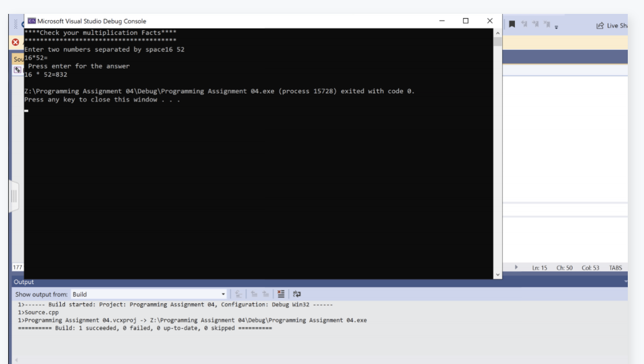644x364 pixels.
Task: Open the bookmark toolbar overflow chevron
Action: click(556, 27)
